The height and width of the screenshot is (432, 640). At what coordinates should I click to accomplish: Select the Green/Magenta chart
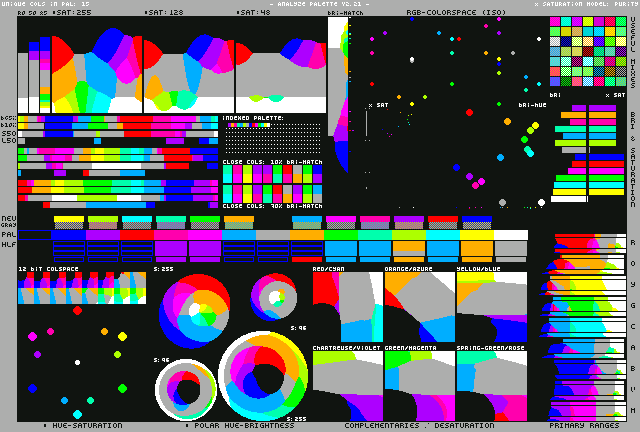pyautogui.click(x=419, y=385)
